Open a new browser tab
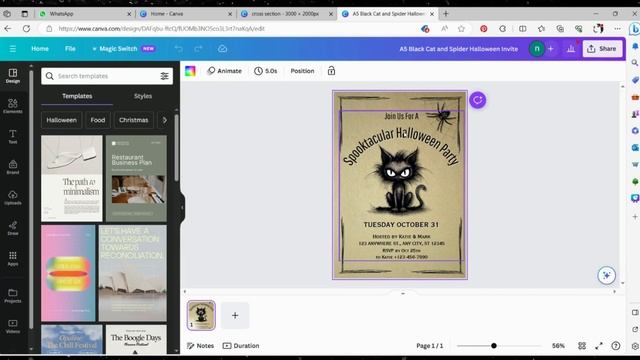Screen dimensions: 640x360 click(x=446, y=13)
